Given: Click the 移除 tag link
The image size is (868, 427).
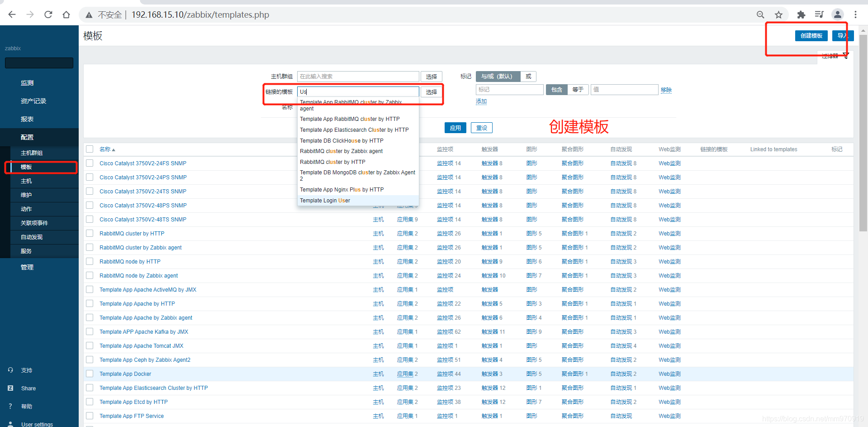Looking at the screenshot, I should [666, 90].
